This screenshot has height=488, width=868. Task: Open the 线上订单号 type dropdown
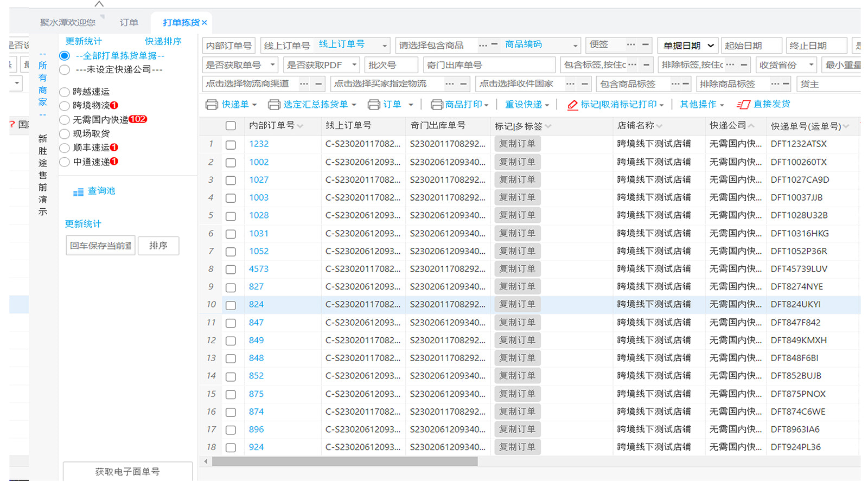385,46
